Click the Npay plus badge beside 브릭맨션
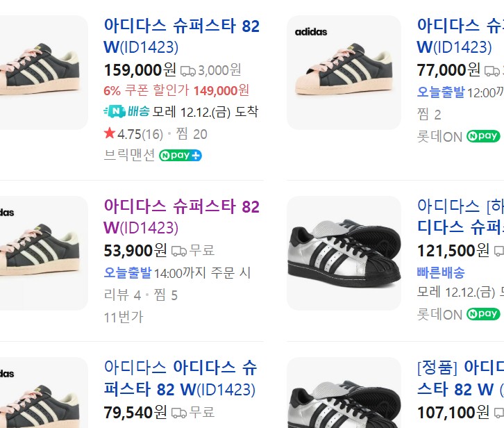The width and height of the screenshot is (504, 428). point(180,155)
